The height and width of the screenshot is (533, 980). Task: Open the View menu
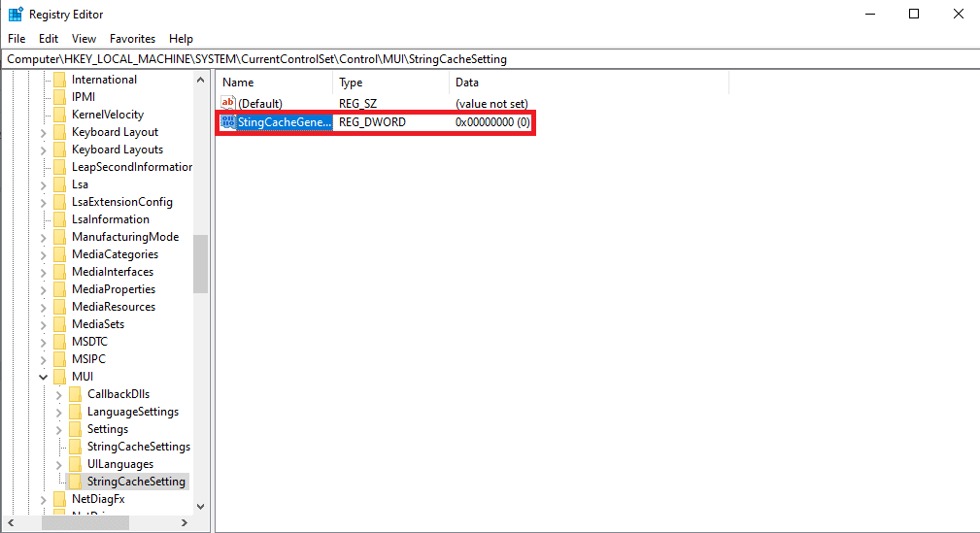(84, 39)
